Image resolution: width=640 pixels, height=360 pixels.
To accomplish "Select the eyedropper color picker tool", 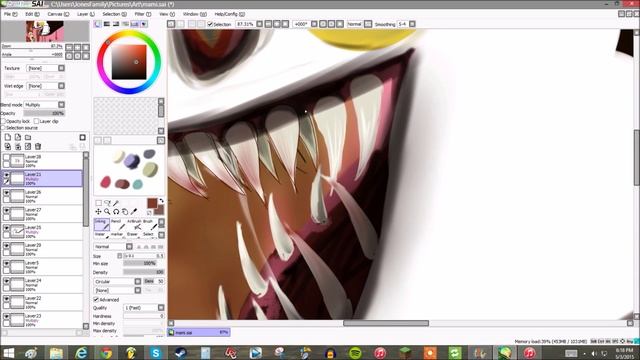I will point(134,211).
